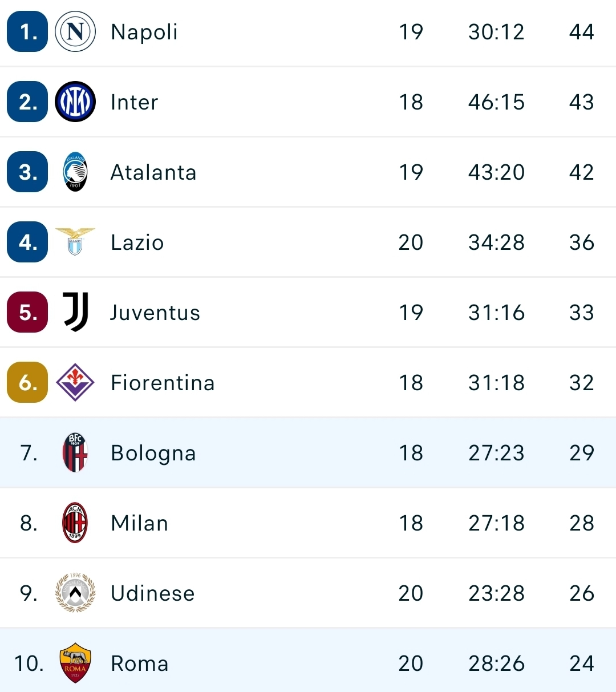Select the Juventus logo
This screenshot has width=616, height=692.
pyautogui.click(x=75, y=312)
